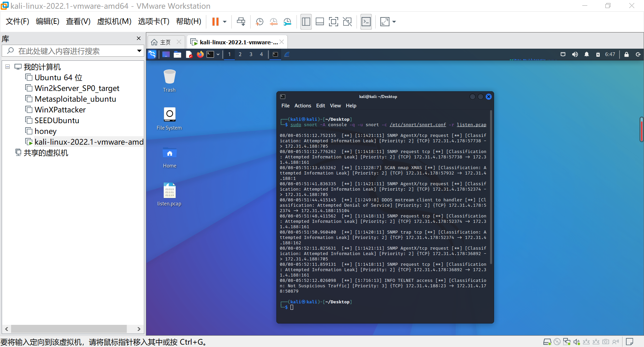Open the stretch guest dropdown arrow

[x=394, y=22]
